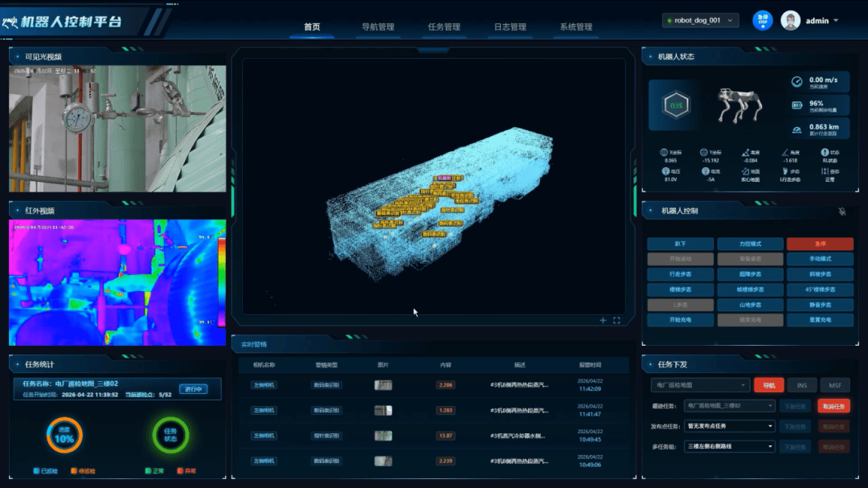Click the 角度 angle icon
Screen dimensions: 868x488
click(x=785, y=152)
